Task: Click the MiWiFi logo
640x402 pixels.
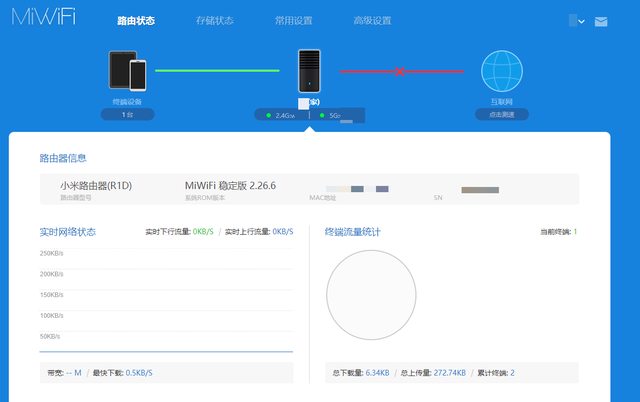Action: coord(44,20)
